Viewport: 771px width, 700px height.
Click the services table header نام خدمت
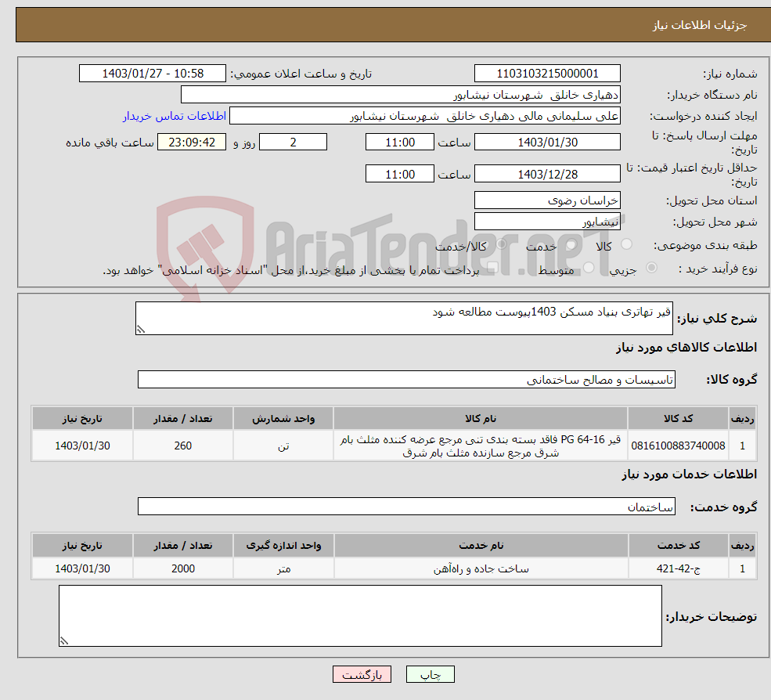[481, 546]
